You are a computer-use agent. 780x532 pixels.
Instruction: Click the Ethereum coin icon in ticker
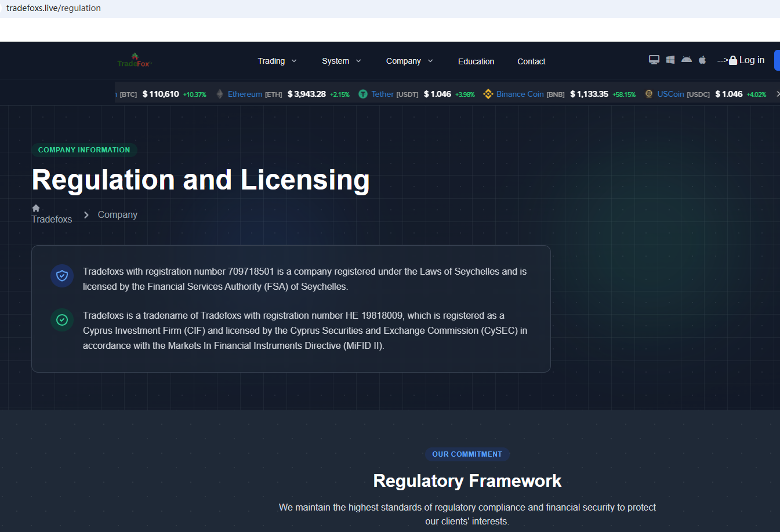coord(220,94)
